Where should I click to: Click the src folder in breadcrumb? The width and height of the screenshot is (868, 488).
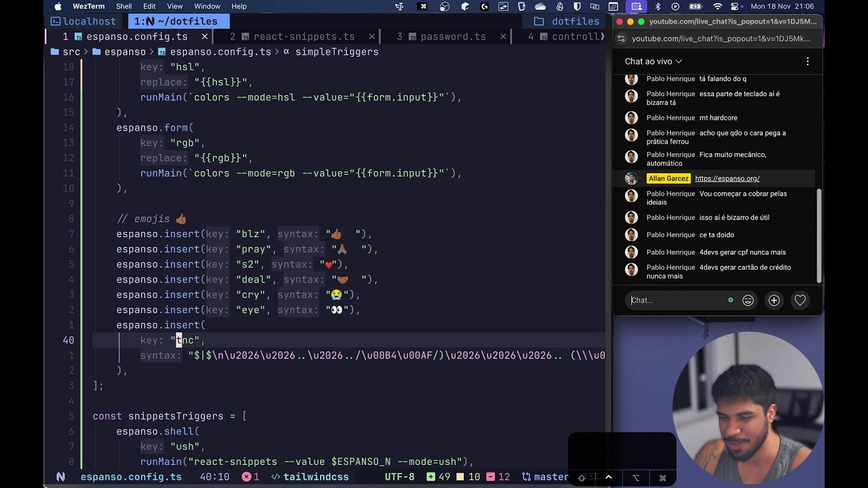pyautogui.click(x=66, y=52)
